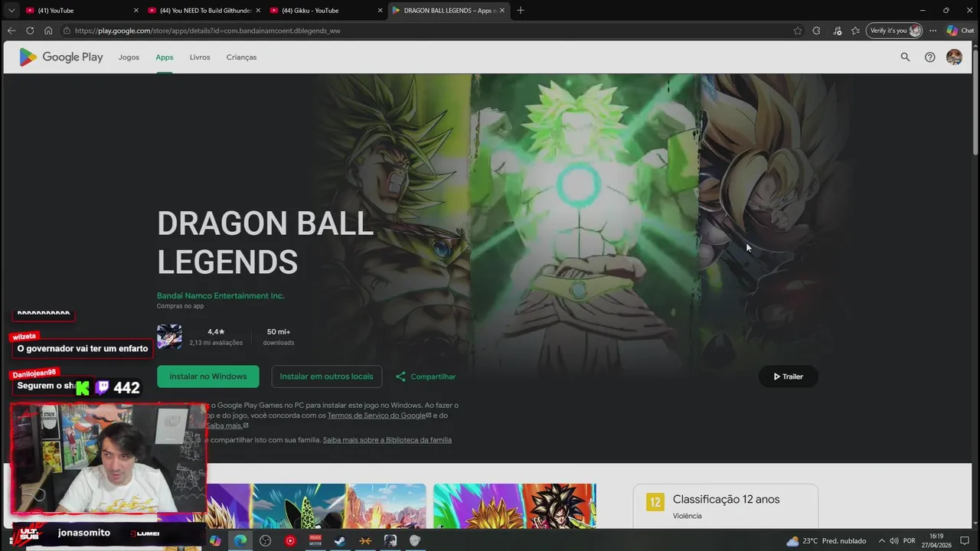980x551 pixels.
Task: Bookmark this page with the star
Action: pyautogui.click(x=798, y=31)
